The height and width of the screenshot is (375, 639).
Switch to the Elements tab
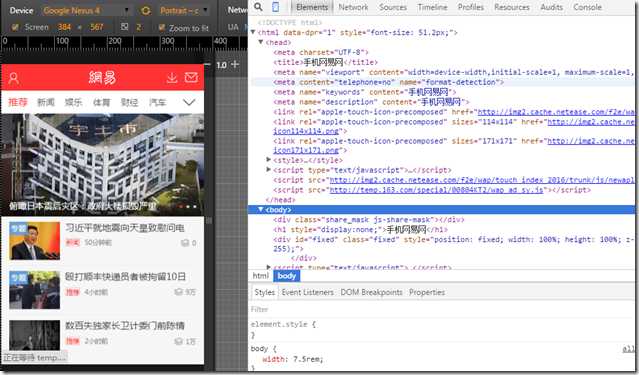[312, 7]
